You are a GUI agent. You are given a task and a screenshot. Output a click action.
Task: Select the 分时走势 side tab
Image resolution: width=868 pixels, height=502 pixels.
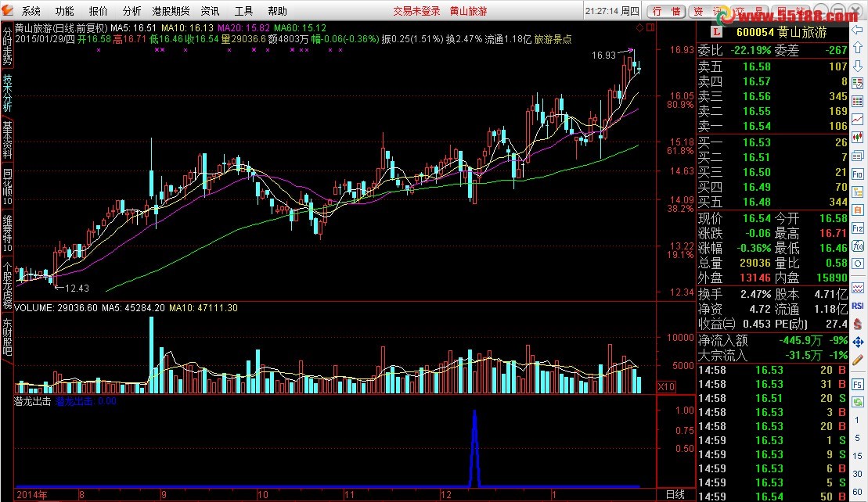click(x=7, y=46)
